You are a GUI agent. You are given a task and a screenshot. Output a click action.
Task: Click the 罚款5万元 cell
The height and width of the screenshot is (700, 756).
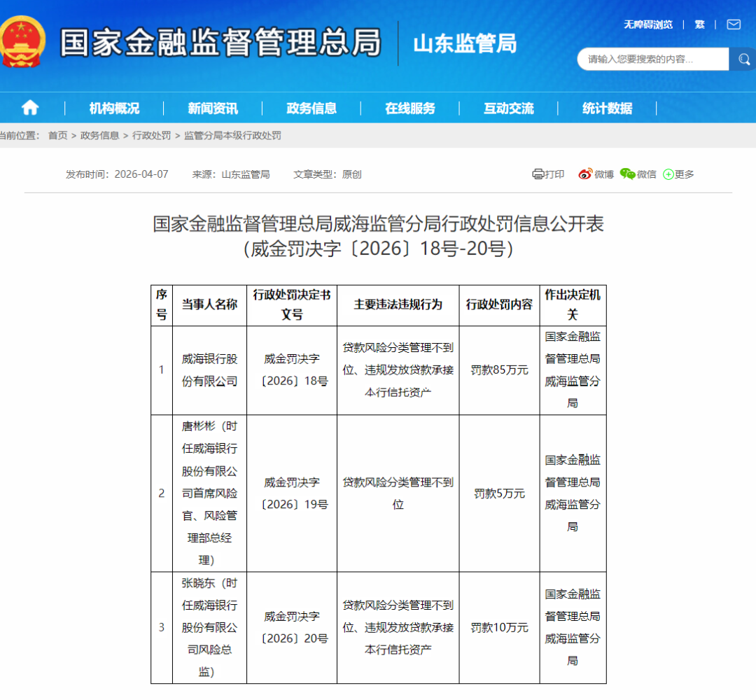[499, 493]
